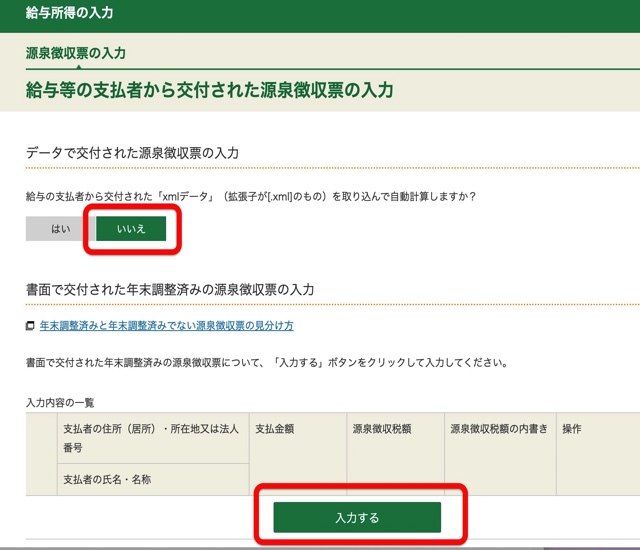
Task: Click the green 入力する button
Action: point(357,517)
